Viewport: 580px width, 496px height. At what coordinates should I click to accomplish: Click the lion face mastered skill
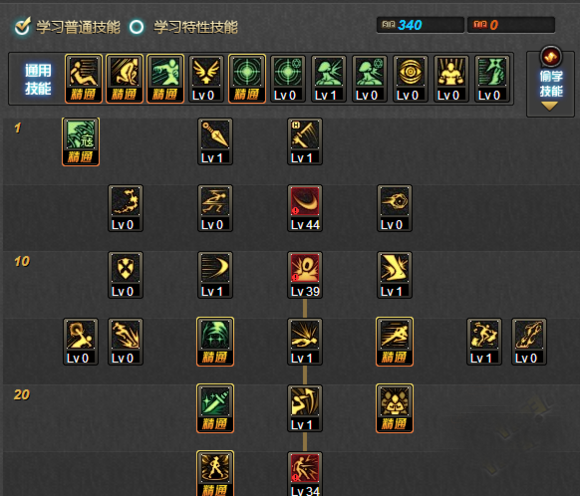click(395, 408)
